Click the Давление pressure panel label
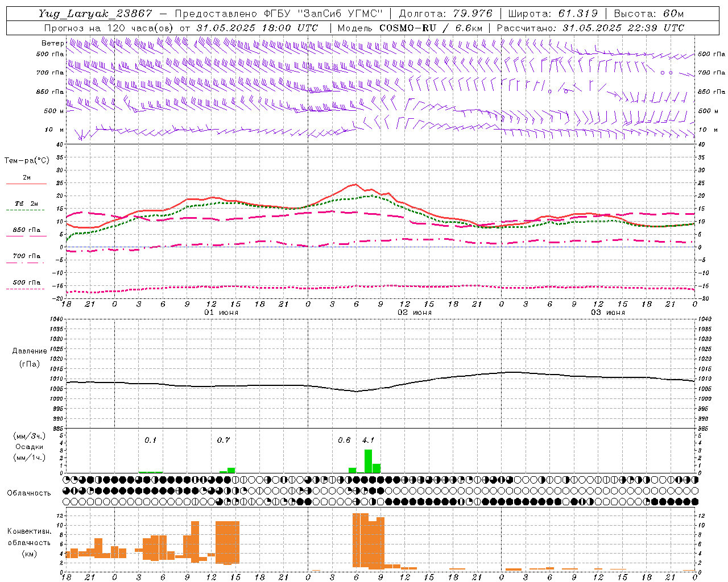The width and height of the screenshot is (728, 582). [28, 351]
